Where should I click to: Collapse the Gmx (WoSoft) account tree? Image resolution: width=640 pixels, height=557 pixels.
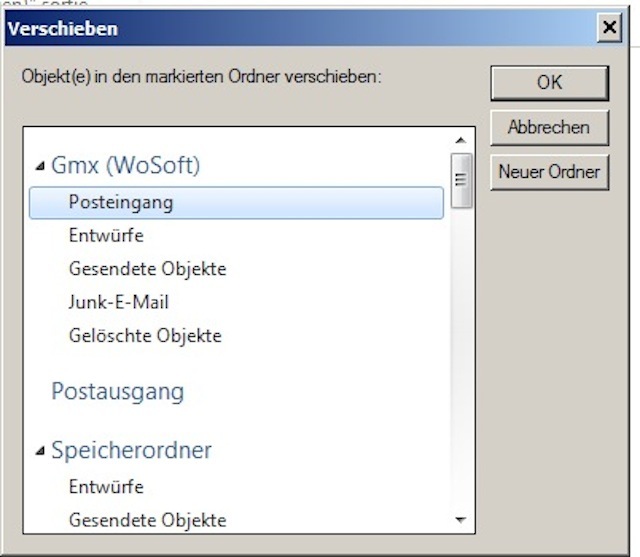tap(40, 166)
